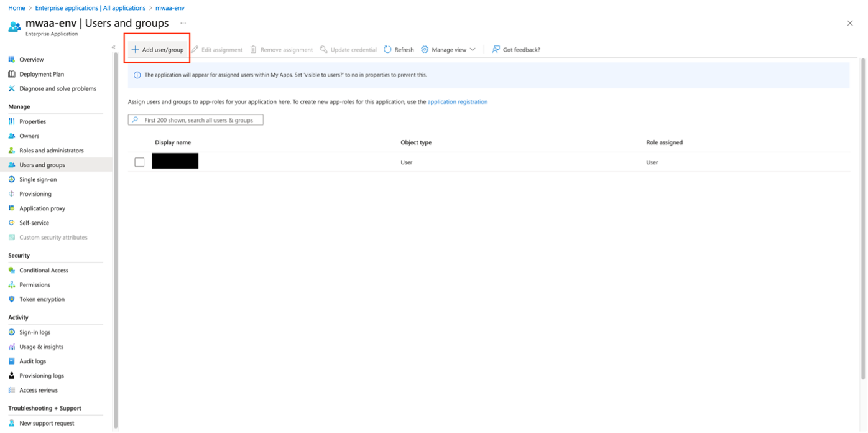Click the Usage & insights sidebar label
Image resolution: width=868 pixels, height=433 pixels.
(x=42, y=347)
